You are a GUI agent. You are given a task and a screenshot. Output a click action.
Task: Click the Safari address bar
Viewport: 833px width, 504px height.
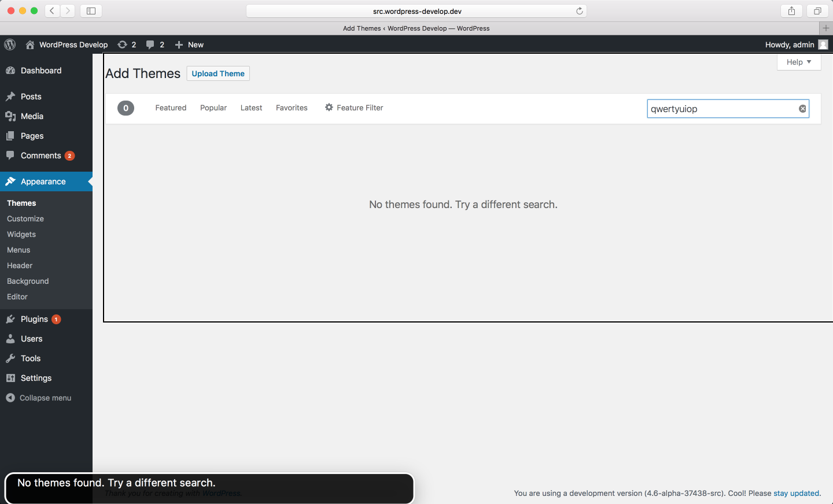(417, 11)
